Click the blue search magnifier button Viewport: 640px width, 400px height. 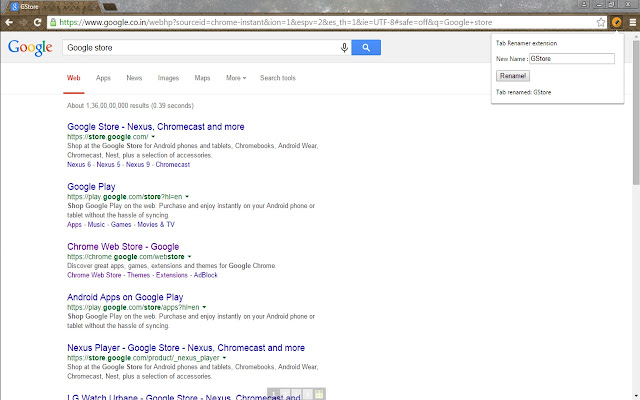pyautogui.click(x=366, y=48)
